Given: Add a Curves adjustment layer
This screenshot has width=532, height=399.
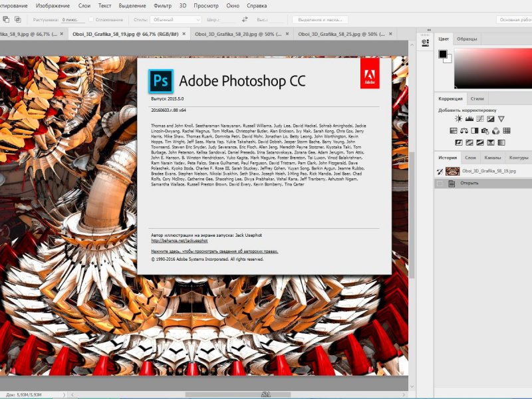Looking at the screenshot, I should coord(479,119).
